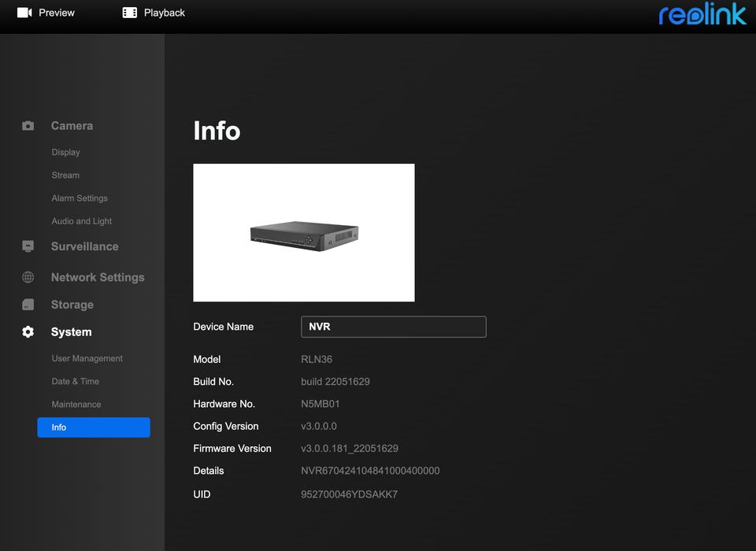
Task: Navigate to Date & Time settings
Action: [x=76, y=381]
